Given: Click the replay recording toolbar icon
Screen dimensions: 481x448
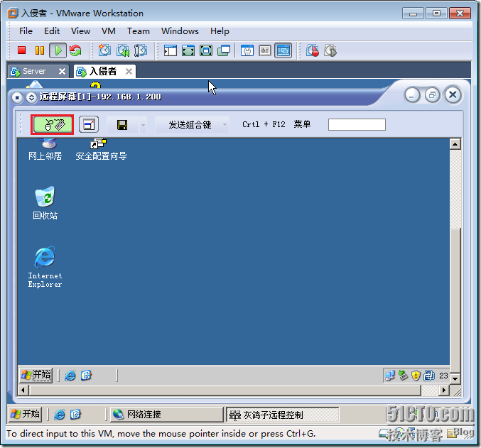Looking at the screenshot, I should (x=330, y=50).
